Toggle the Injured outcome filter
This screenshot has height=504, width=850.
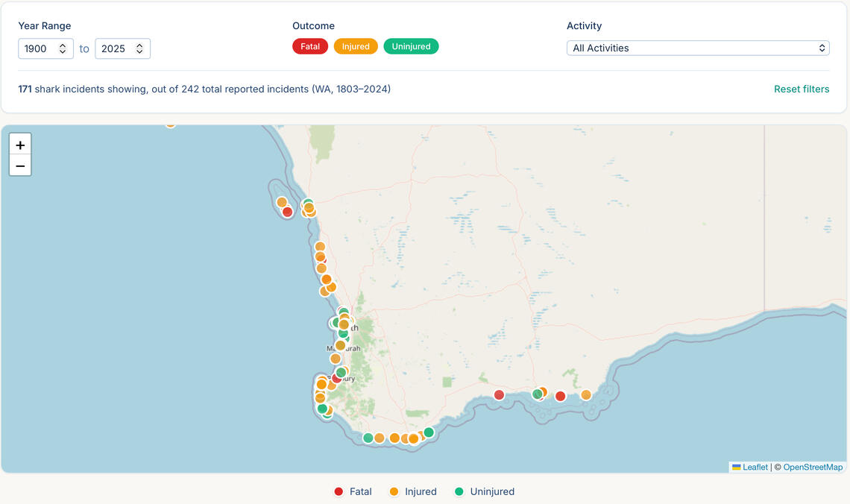click(356, 47)
